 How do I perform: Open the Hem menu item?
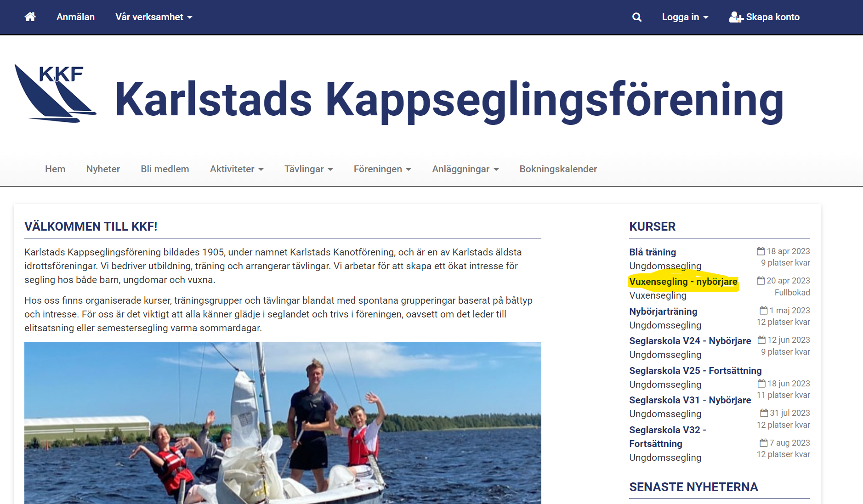(55, 169)
